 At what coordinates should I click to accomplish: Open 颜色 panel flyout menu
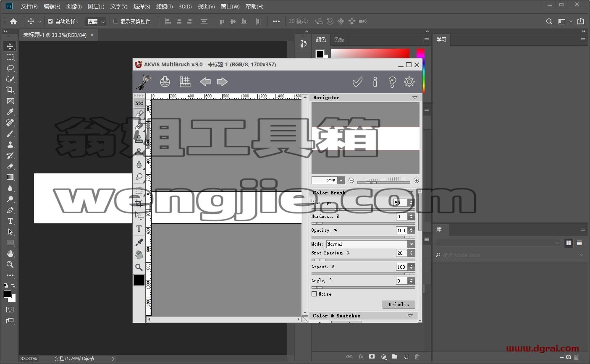point(427,40)
